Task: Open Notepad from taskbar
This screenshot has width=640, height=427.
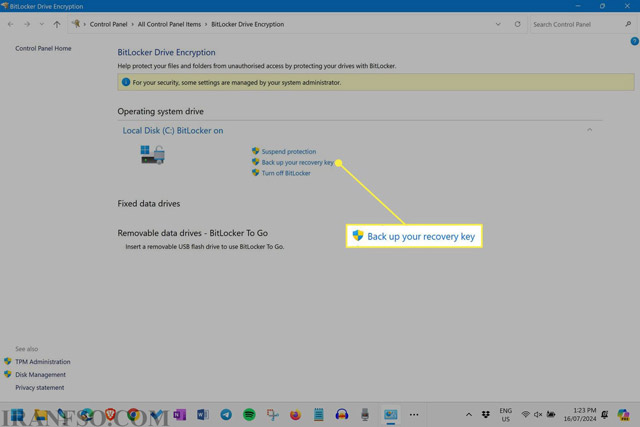Action: (x=319, y=415)
